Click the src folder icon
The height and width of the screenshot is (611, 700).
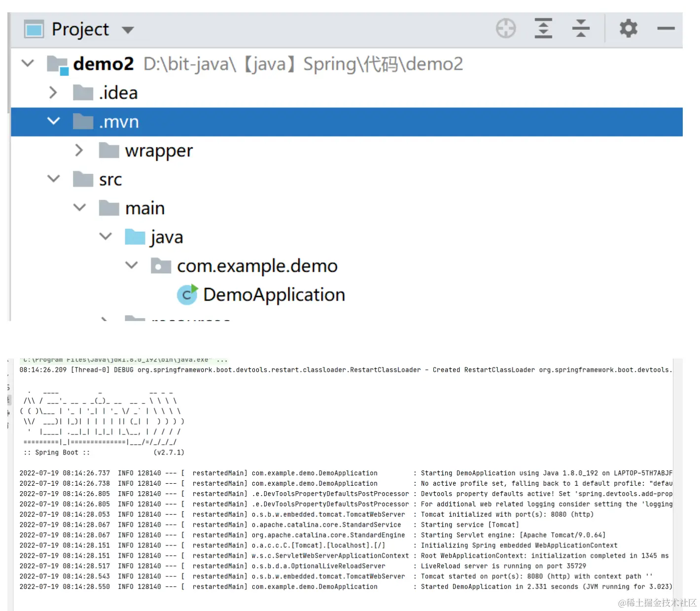tap(83, 179)
